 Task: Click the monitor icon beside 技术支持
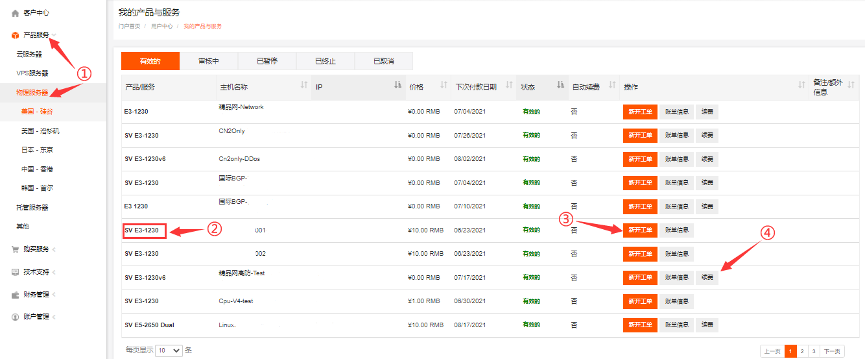pyautogui.click(x=15, y=272)
